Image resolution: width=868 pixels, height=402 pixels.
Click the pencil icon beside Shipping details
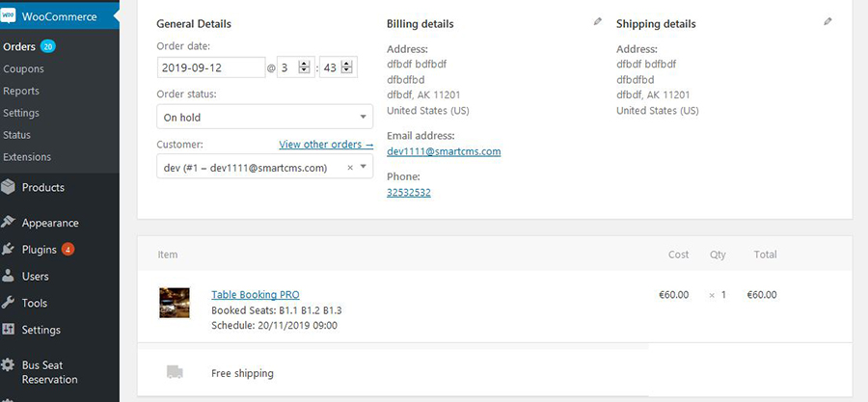pos(827,21)
